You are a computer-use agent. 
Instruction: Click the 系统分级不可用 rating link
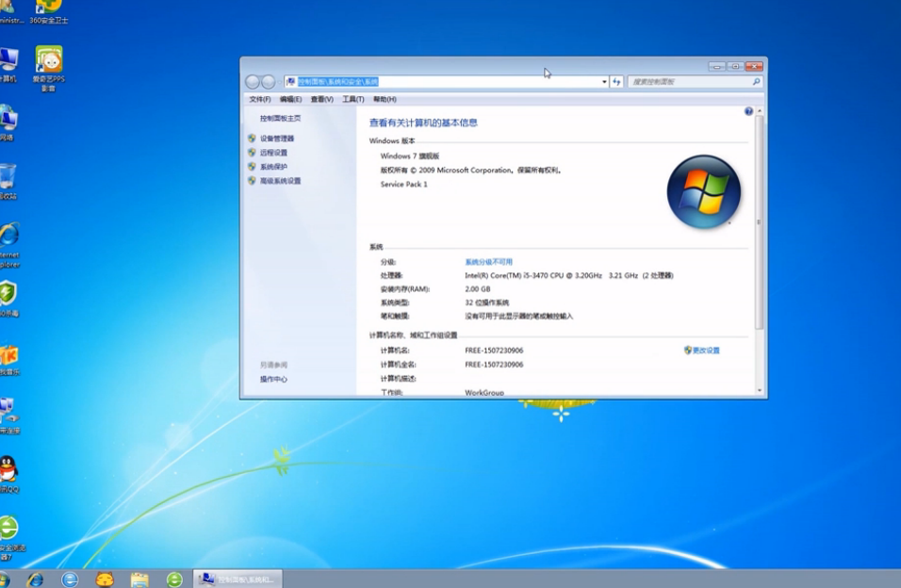click(488, 262)
